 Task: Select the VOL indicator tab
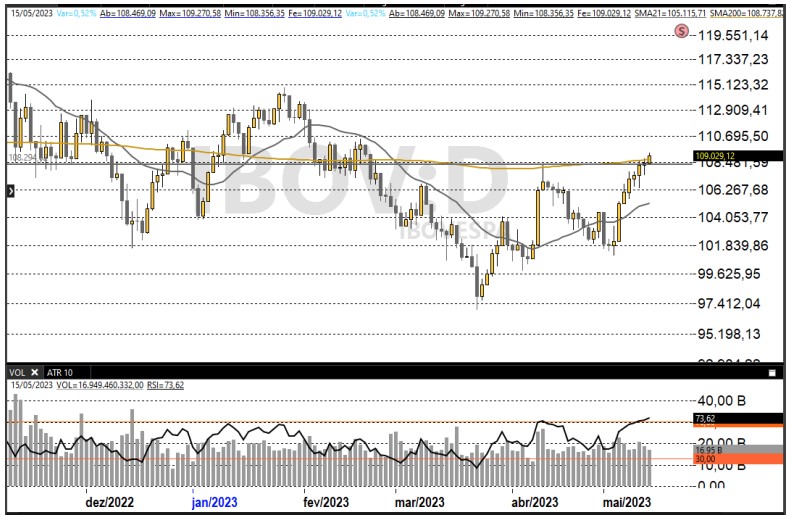point(17,371)
